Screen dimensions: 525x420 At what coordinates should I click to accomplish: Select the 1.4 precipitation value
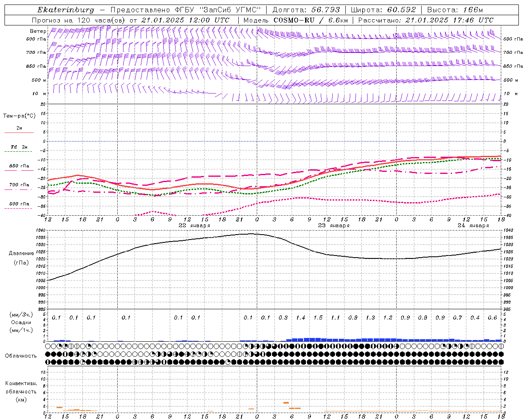(301, 318)
